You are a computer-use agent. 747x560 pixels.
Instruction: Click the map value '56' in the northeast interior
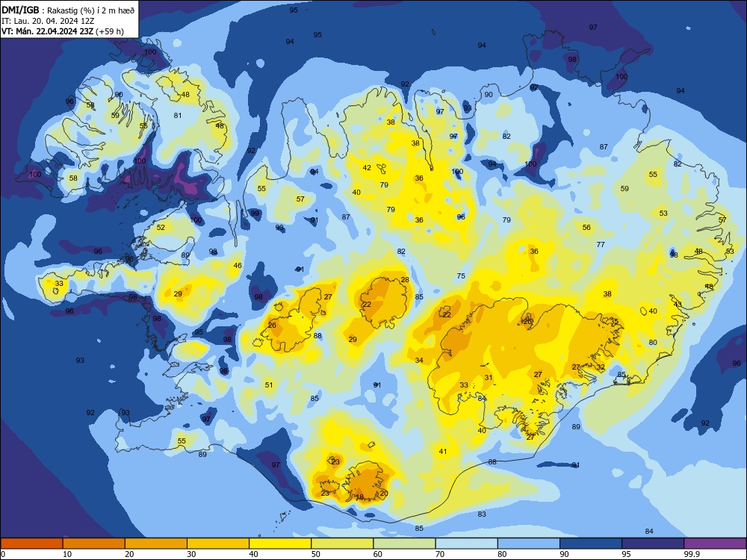(586, 228)
